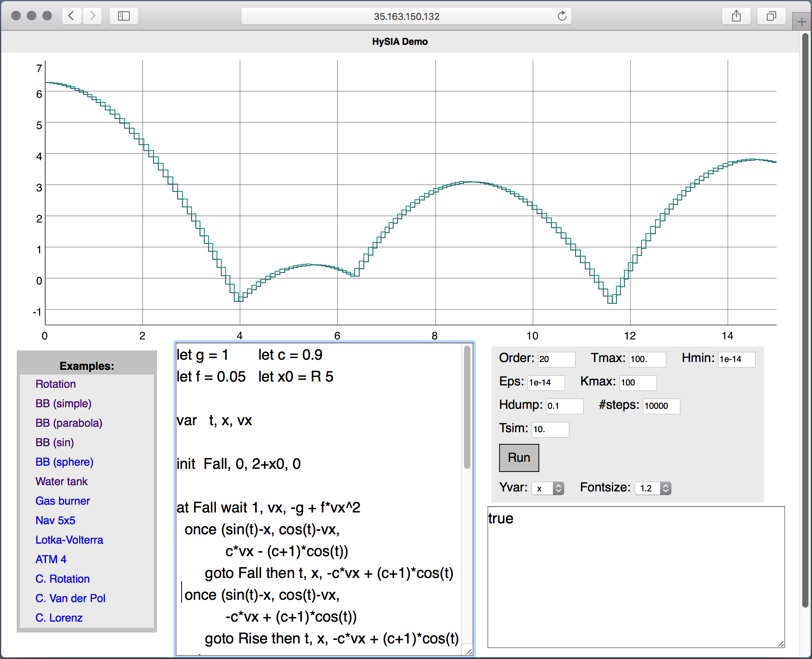Go back with Safari's back arrow

pyautogui.click(x=72, y=16)
